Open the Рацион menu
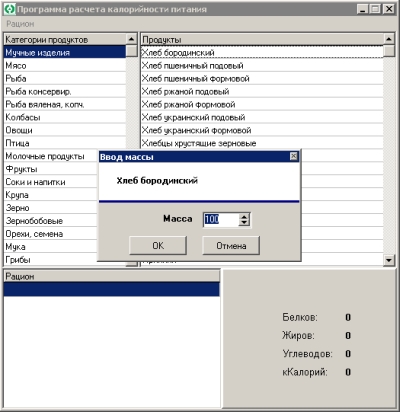This screenshot has width=400, height=412. (20, 24)
